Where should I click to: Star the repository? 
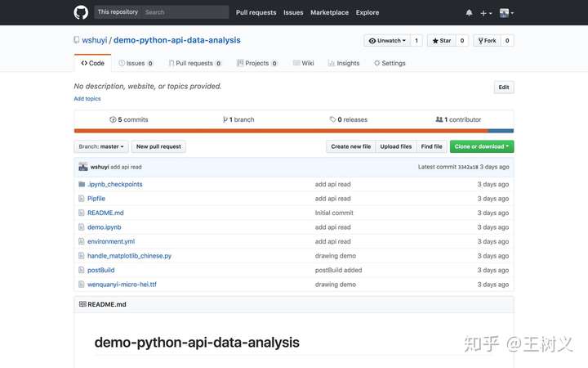point(440,40)
